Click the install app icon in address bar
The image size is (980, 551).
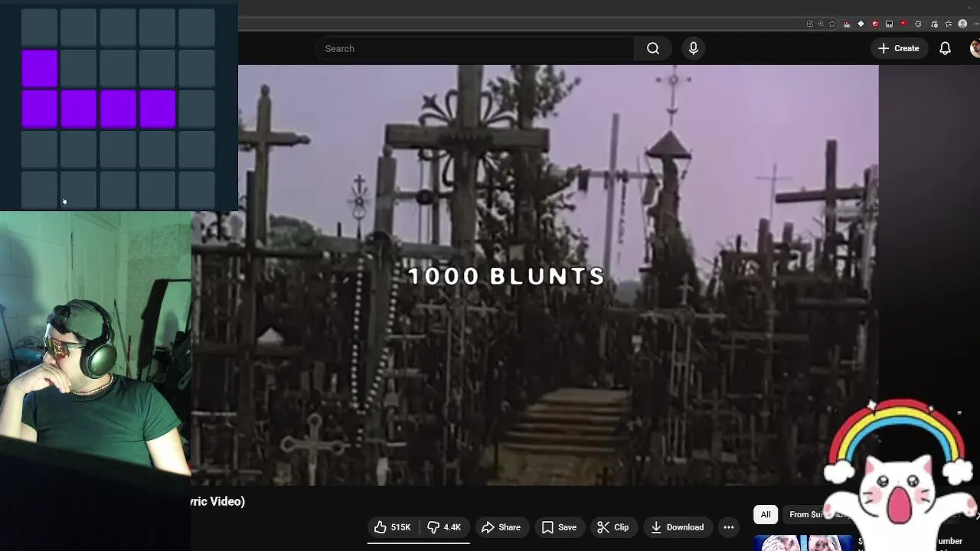pos(810,24)
